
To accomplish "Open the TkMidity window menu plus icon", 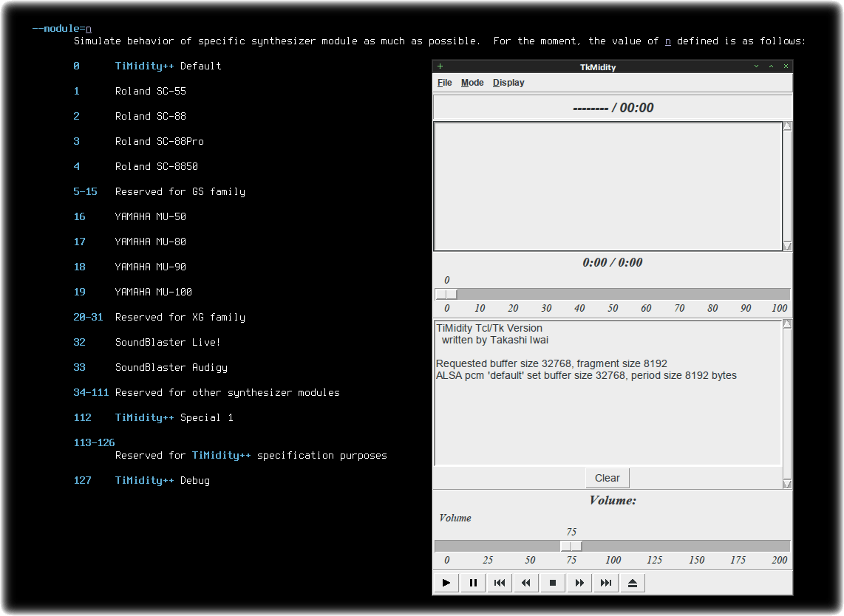I will tap(440, 66).
